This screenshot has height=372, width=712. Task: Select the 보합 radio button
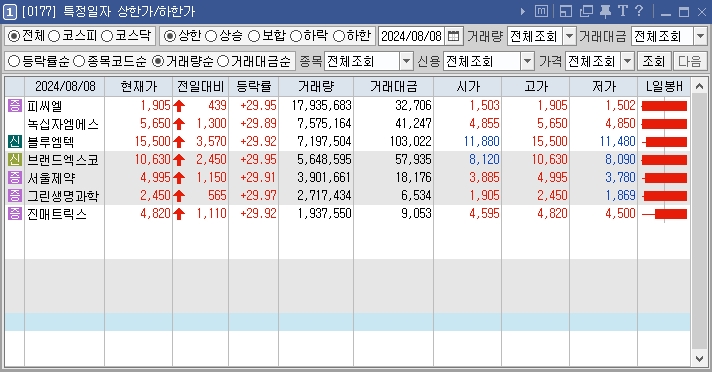[x=254, y=36]
